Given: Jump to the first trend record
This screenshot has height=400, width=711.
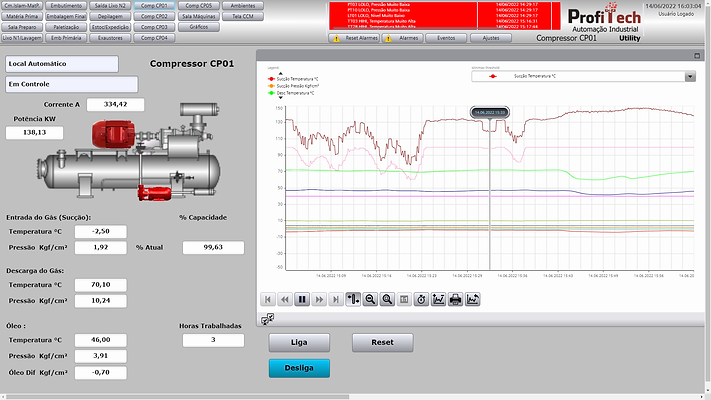Looking at the screenshot, I should coord(267,299).
